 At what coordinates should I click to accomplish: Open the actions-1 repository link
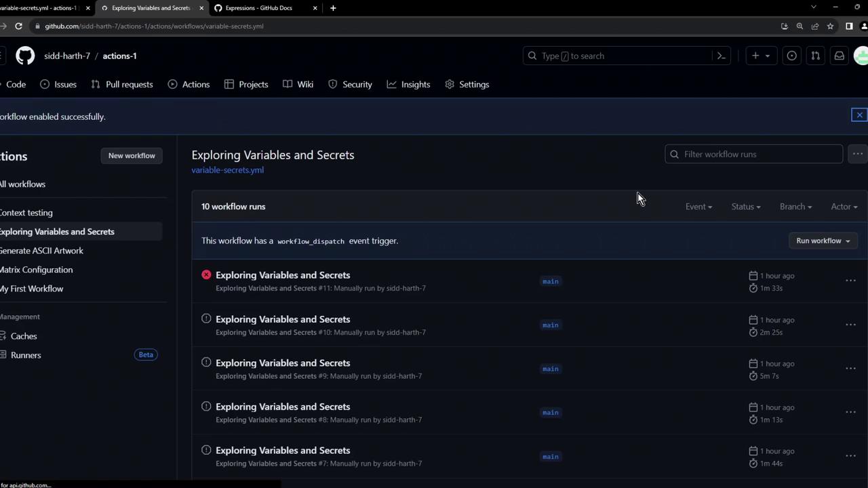tap(119, 56)
